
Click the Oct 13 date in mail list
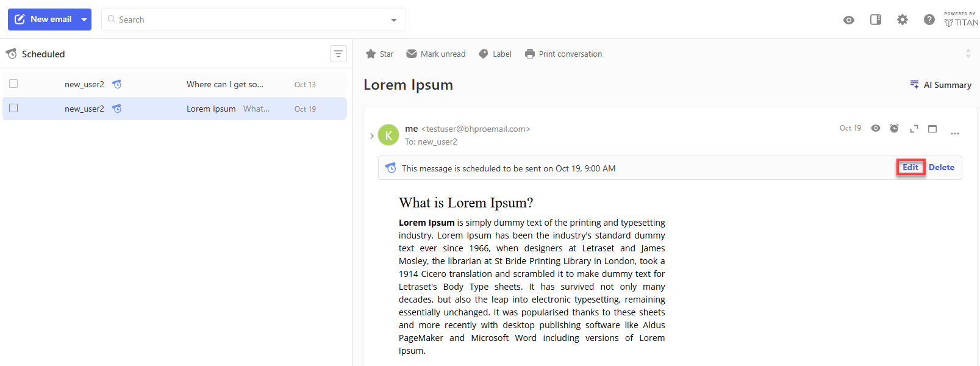[x=305, y=84]
